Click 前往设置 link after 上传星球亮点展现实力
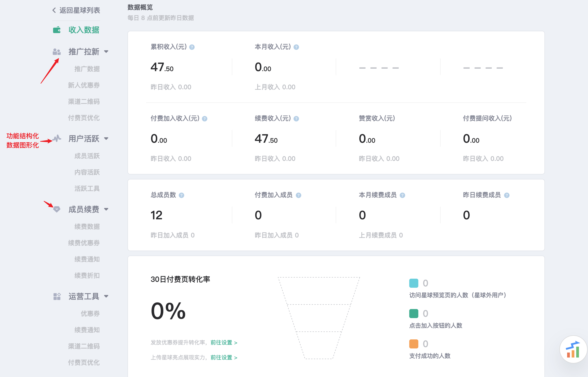Screen dimensions: 588x377 [x=224, y=358]
